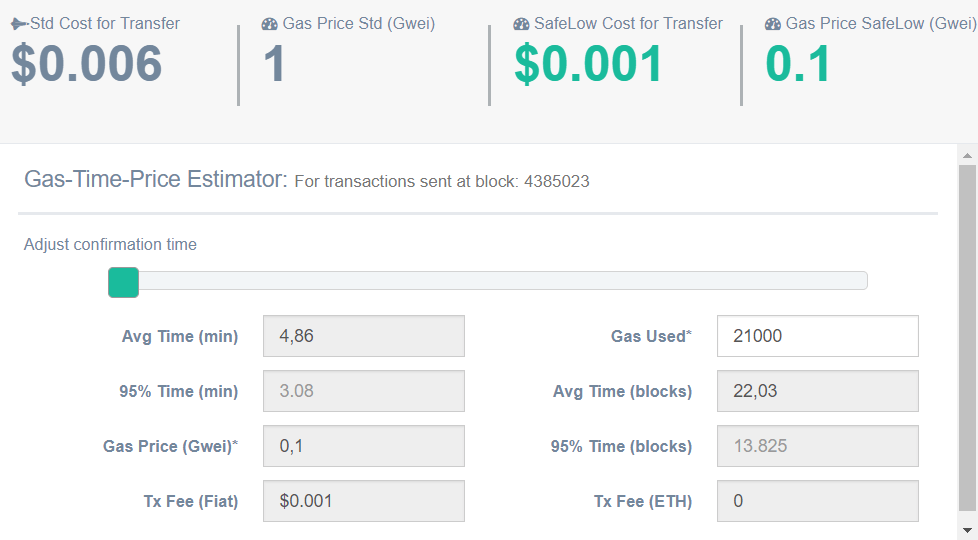Click the Gas Used input field
Screen dimensions: 978x540
coord(817,336)
